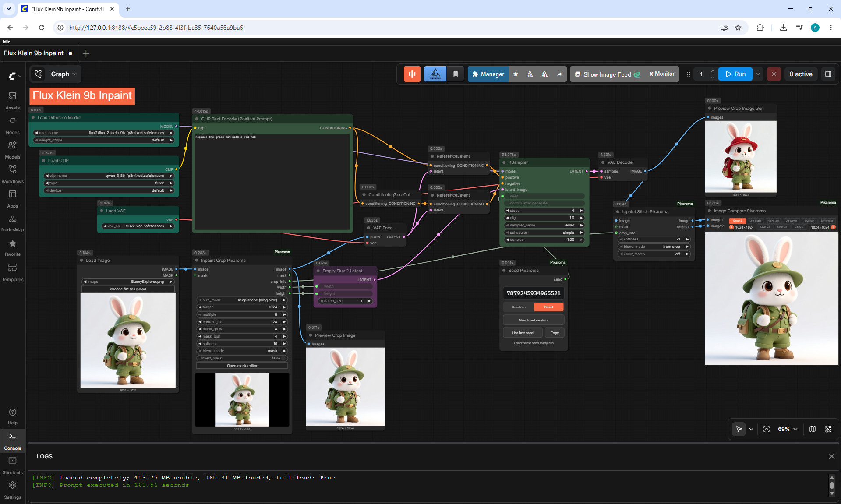The image size is (841, 504).
Task: Click the blue ship logo toolbar icon
Action: pyautogui.click(x=435, y=74)
